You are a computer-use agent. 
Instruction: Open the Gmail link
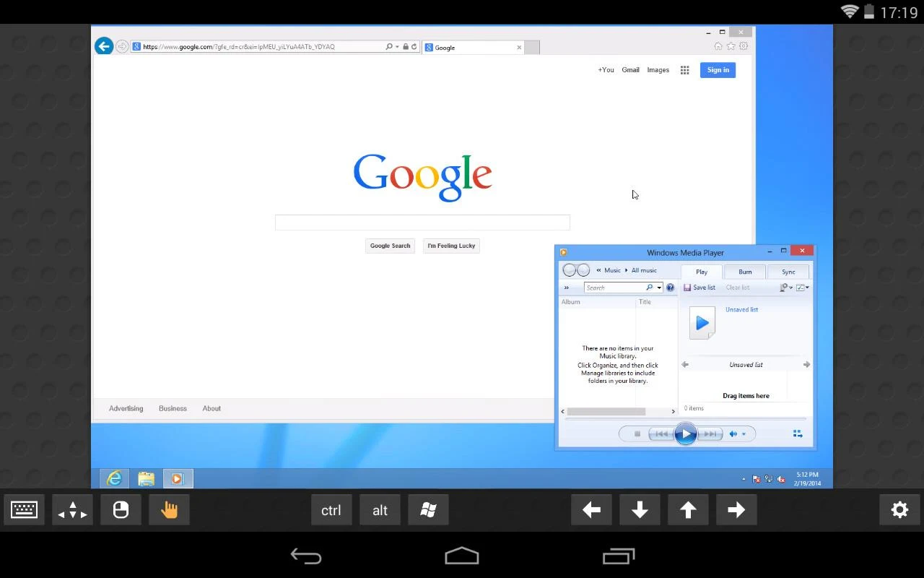click(630, 70)
